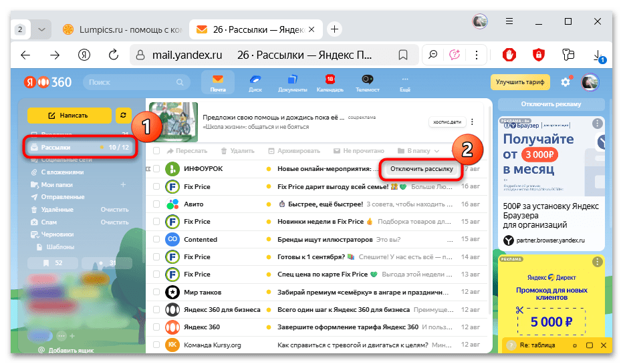Screen dimensions: 623x364
Task: Check the Яндекс 360 для бизнеса checkbox
Action: (x=156, y=310)
